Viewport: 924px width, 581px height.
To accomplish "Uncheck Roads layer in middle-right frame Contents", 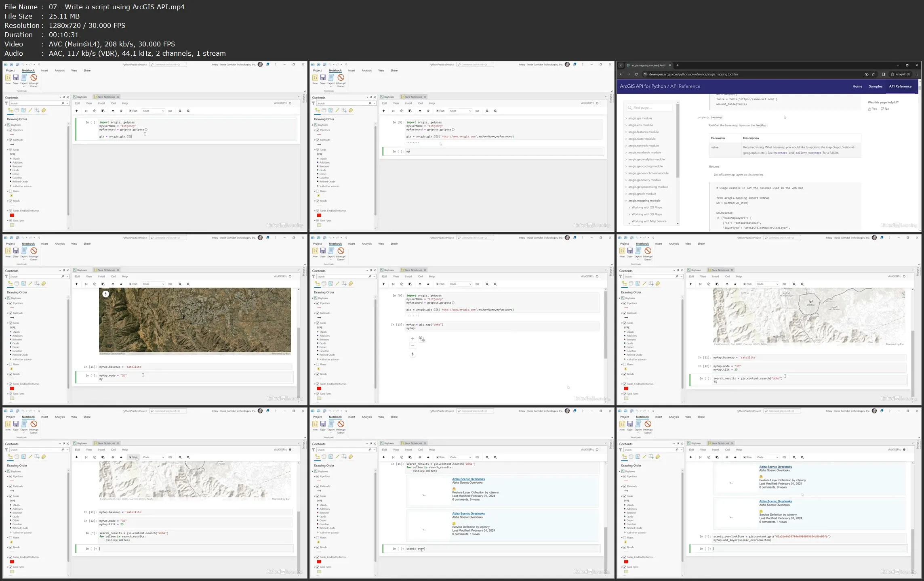I will [x=625, y=374].
